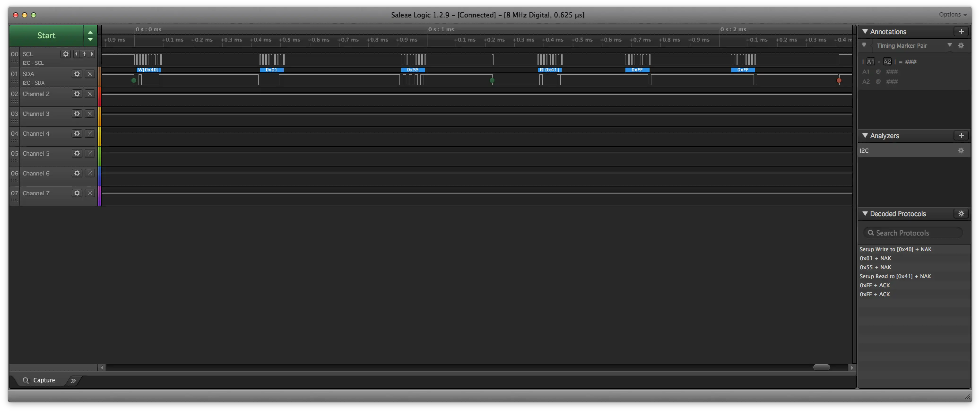Open the Options dropdown menu
Viewport: 980px width, 412px height.
tap(953, 14)
